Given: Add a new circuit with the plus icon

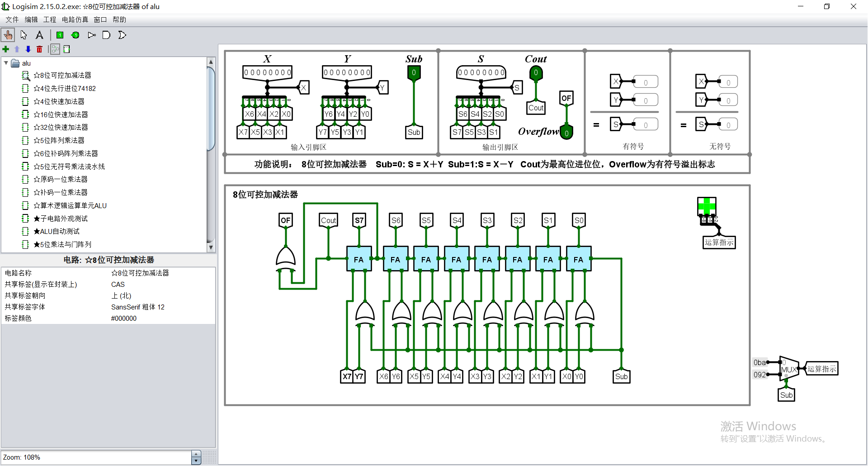Looking at the screenshot, I should pyautogui.click(x=5, y=49).
